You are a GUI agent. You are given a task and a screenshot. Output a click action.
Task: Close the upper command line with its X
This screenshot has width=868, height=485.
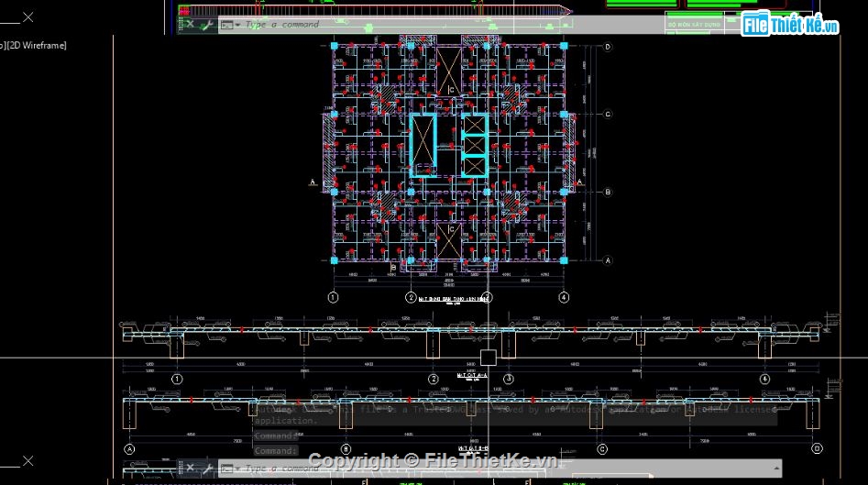[x=191, y=25]
